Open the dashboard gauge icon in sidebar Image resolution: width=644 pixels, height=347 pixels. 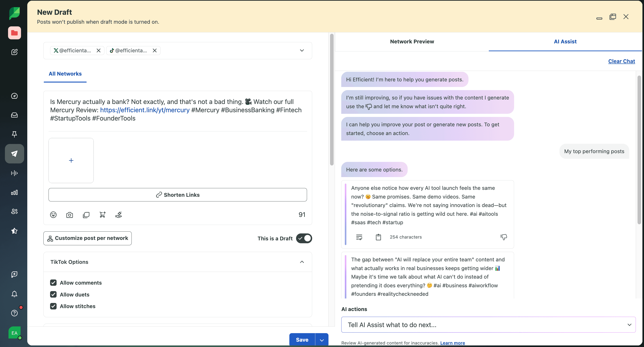point(14,96)
